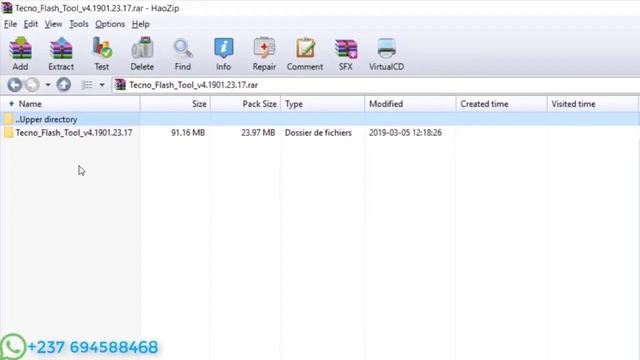Click the view mode list icon
Viewport: 640px width, 360px height.
pyautogui.click(x=87, y=85)
